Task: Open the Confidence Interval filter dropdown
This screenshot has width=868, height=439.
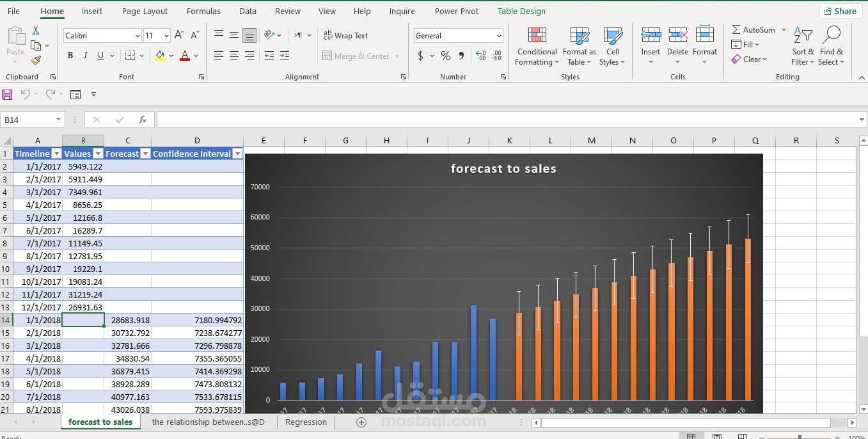Action: click(x=237, y=154)
